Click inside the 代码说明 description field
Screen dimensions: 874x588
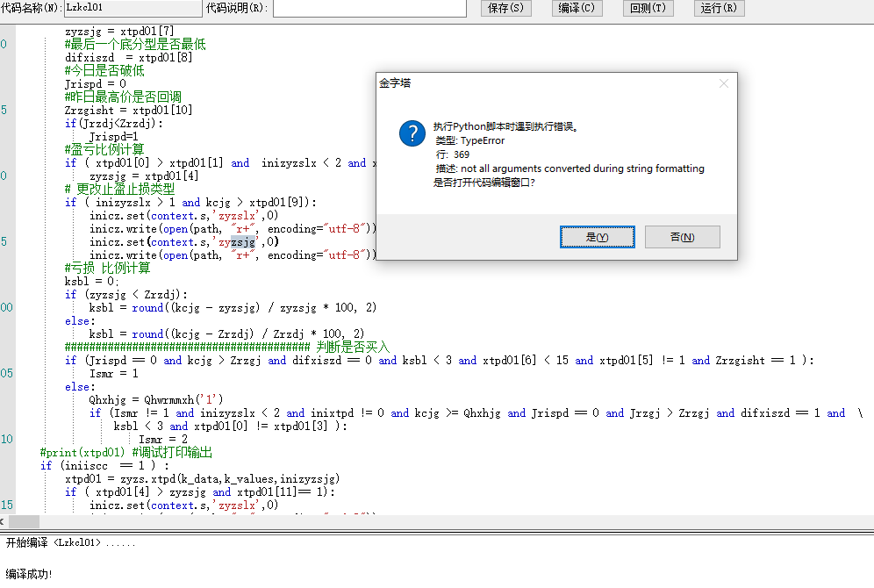[x=369, y=8]
